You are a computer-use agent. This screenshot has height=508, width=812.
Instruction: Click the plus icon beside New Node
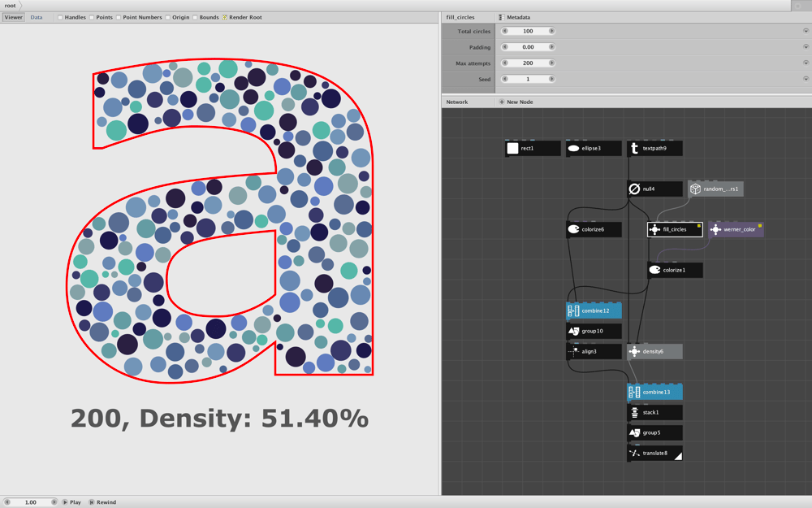(x=501, y=102)
